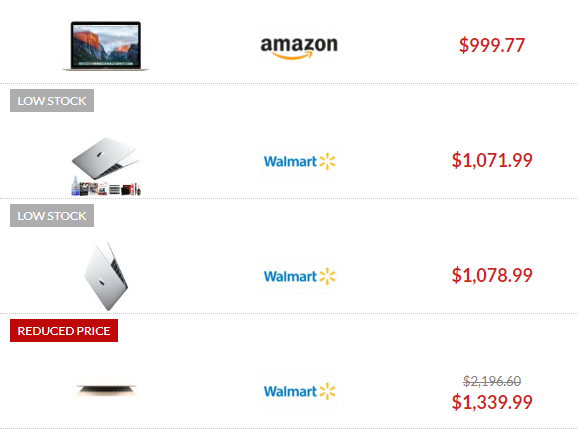
Task: Click the yellow Walmart spark in $1,078.99 row
Action: [327, 276]
